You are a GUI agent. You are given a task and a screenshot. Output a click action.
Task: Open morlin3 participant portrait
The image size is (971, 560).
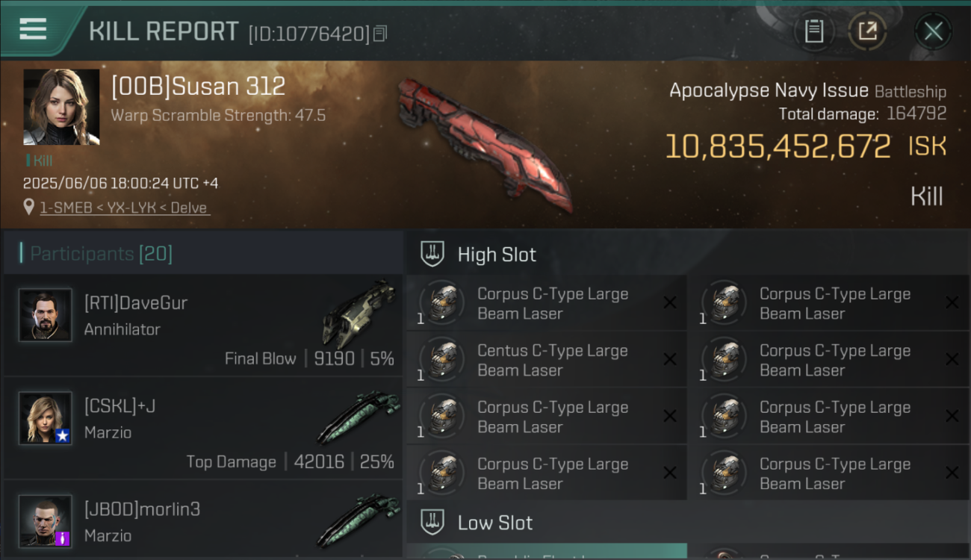coord(46,521)
